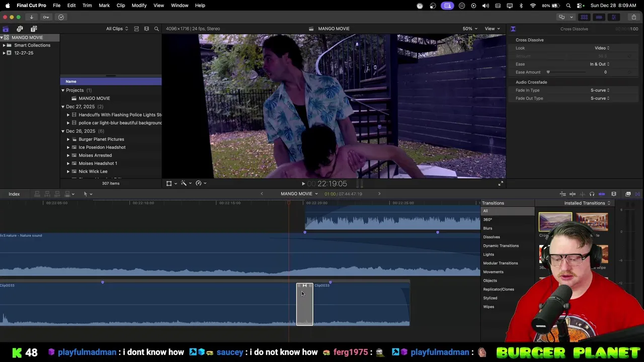Open the Libraries sidebar icon
Viewport: 644px width, 362px height.
6,29
